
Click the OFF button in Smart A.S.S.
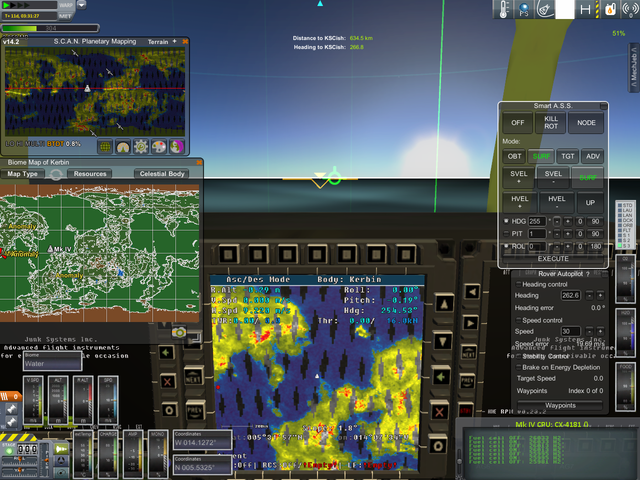pyautogui.click(x=518, y=122)
